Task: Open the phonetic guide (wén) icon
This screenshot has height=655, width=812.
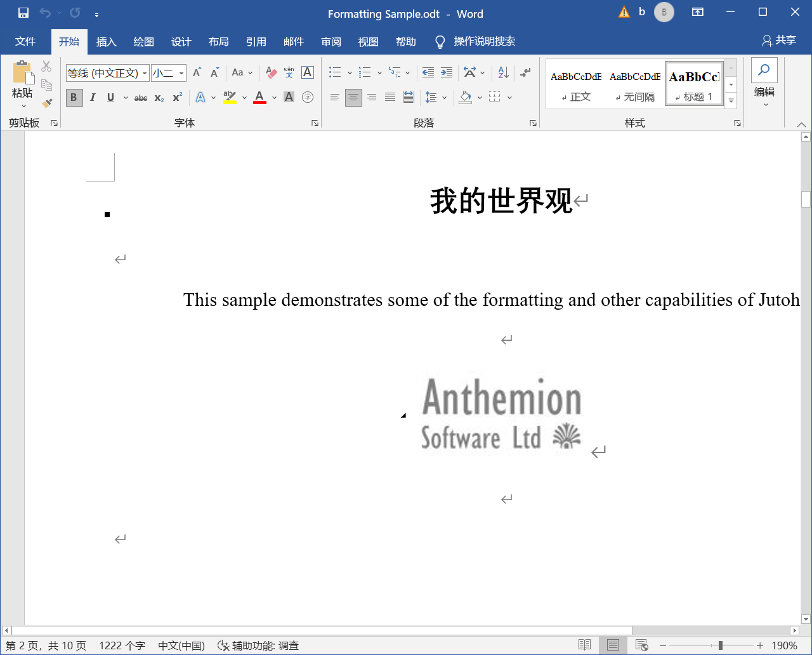Action: pyautogui.click(x=289, y=72)
